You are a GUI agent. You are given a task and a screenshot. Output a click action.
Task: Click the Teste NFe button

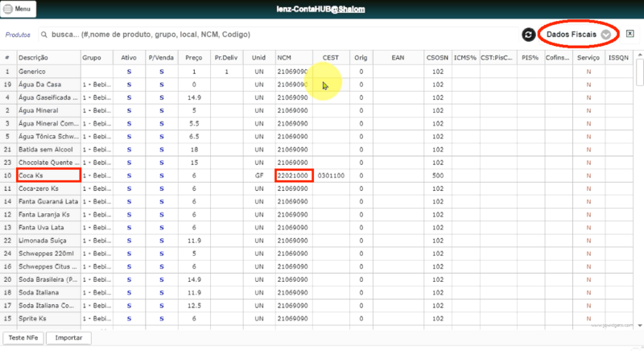(23, 338)
